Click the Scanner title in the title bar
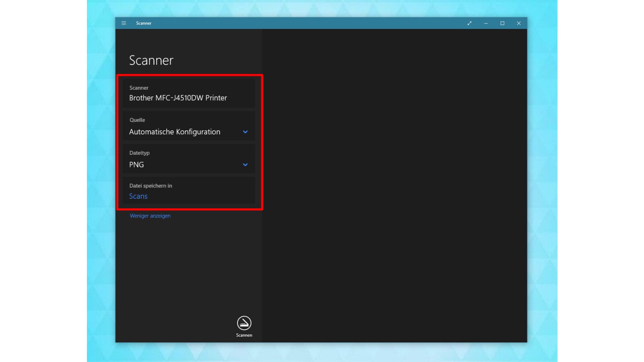This screenshot has width=644, height=362. (144, 23)
